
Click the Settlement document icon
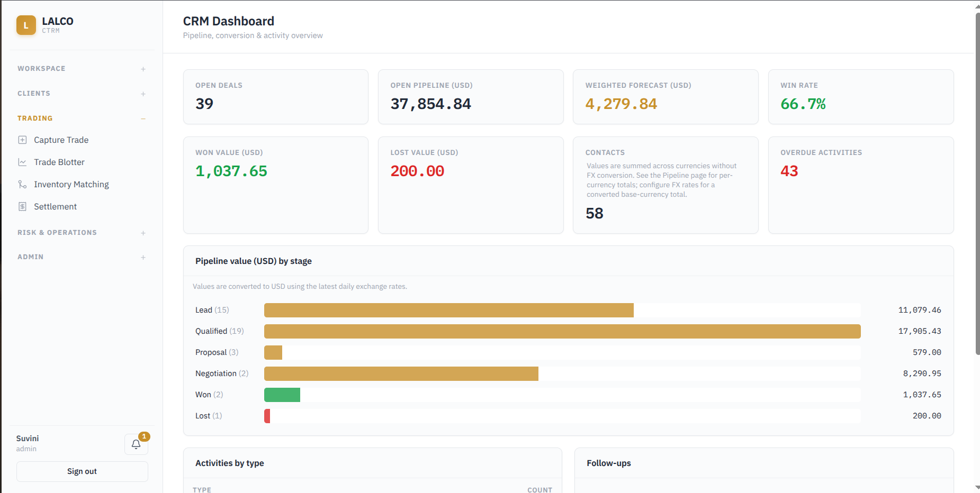point(22,207)
